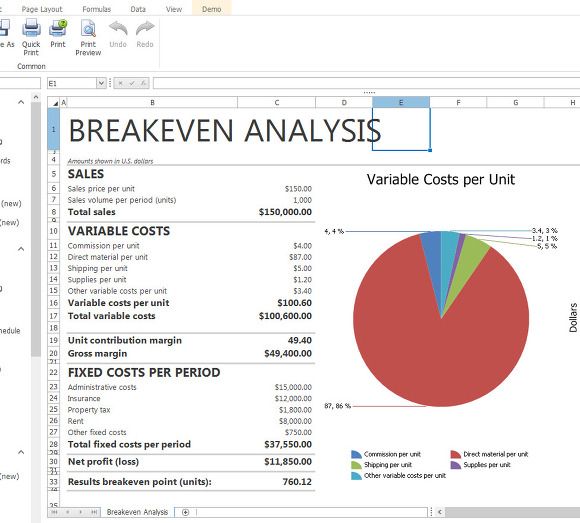Select row 33 header

click(x=54, y=482)
